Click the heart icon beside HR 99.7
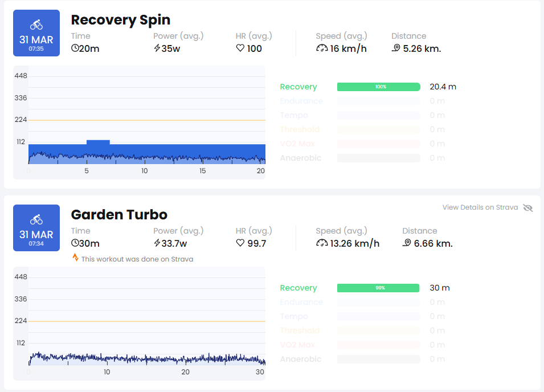The width and height of the screenshot is (544, 392). coord(240,243)
